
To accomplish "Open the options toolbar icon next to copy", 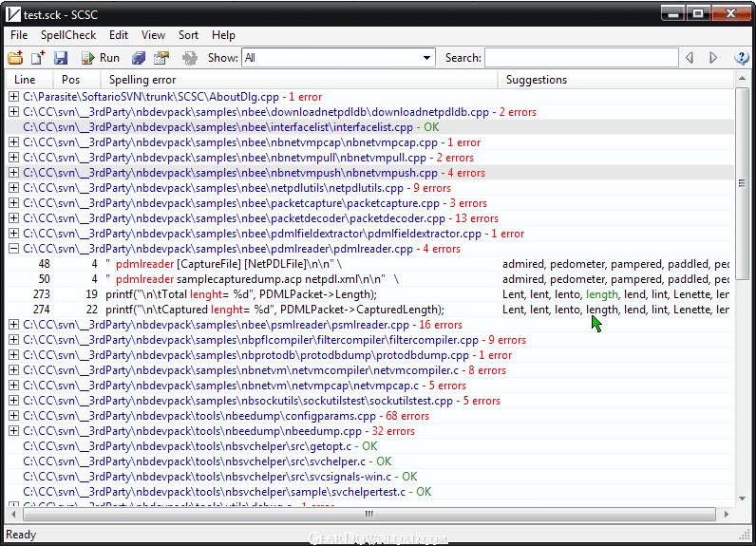I will pos(161,58).
